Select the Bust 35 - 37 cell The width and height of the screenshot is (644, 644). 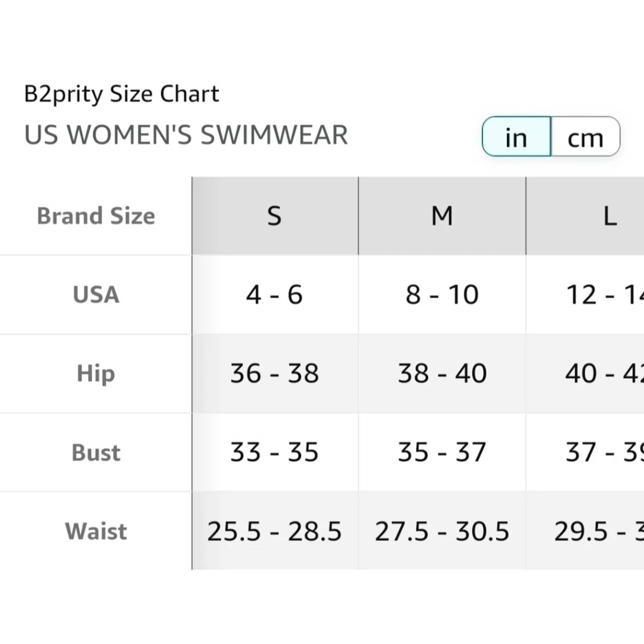pos(442,452)
